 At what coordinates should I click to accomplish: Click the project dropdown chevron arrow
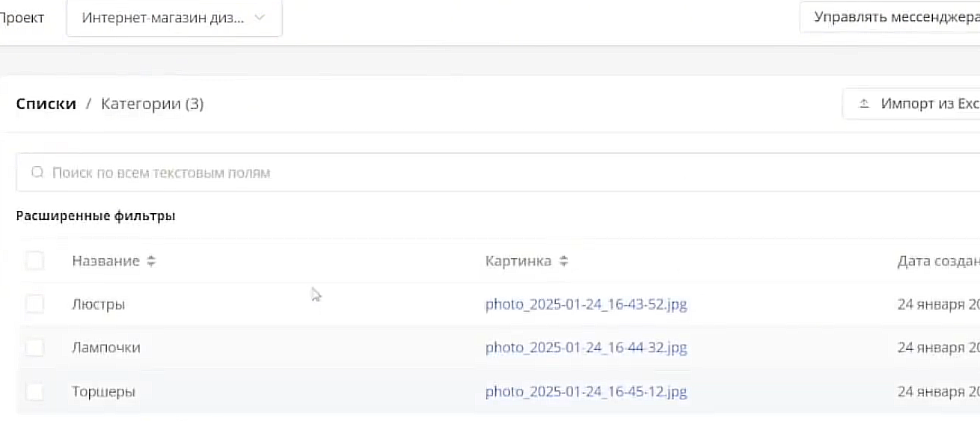[x=260, y=18]
